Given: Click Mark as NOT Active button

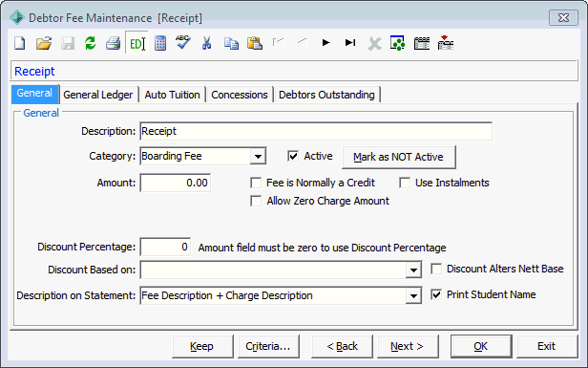Looking at the screenshot, I should pyautogui.click(x=399, y=157).
